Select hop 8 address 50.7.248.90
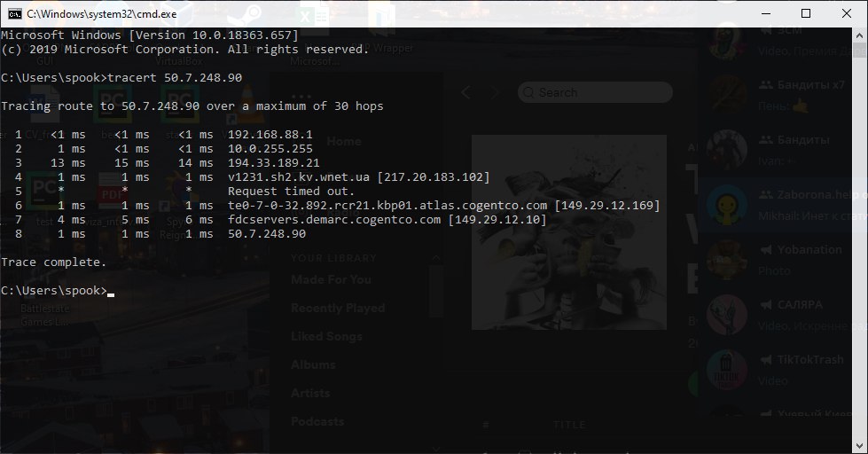 point(267,233)
